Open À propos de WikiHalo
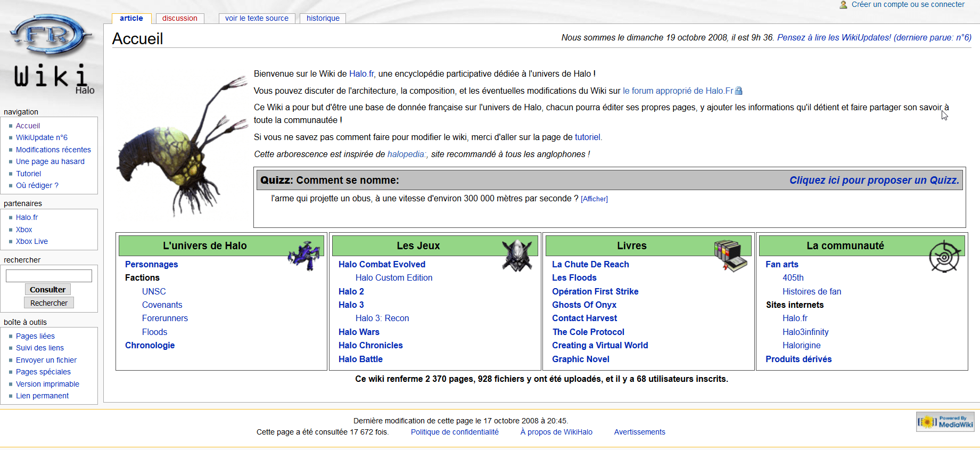Screen dimensions: 980x450 coord(556,432)
